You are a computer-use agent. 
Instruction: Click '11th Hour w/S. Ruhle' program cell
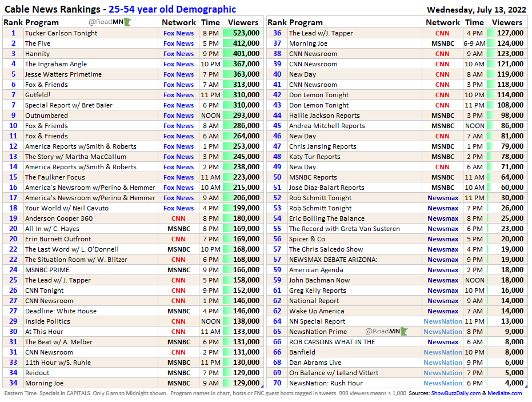91,363
